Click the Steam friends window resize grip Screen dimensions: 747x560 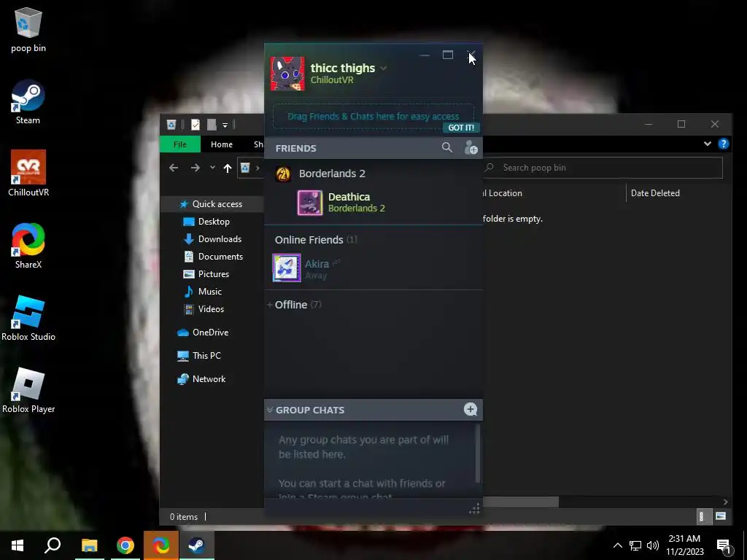[474, 510]
